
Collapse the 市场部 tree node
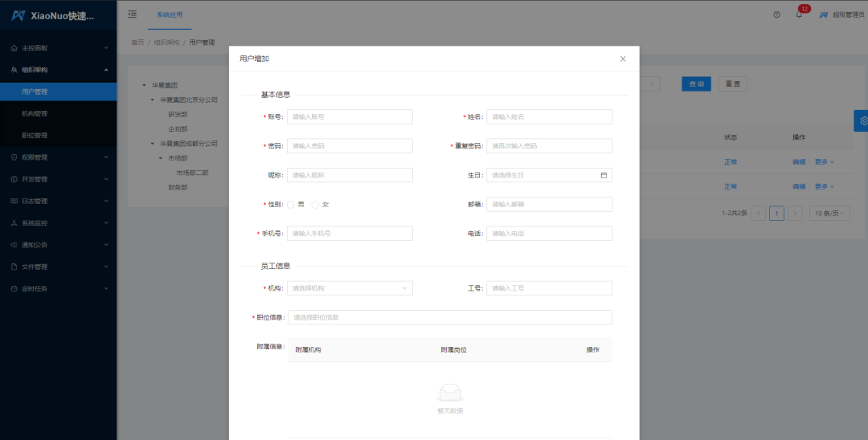click(x=161, y=158)
